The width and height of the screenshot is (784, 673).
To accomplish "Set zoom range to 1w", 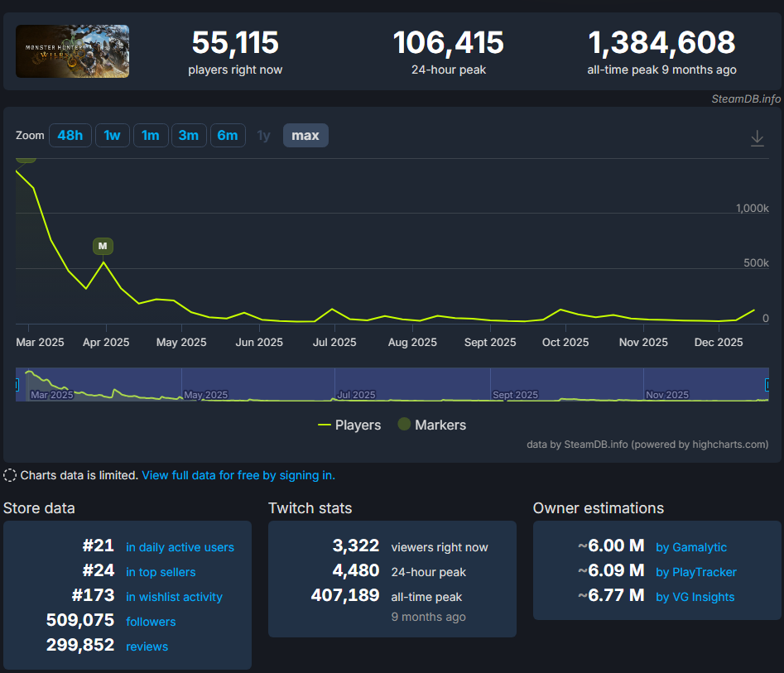I will [x=113, y=135].
